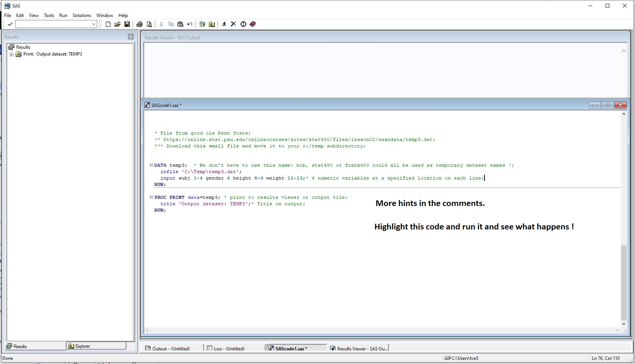Open a file with the folder icon
The width and height of the screenshot is (635, 364).
(118, 24)
